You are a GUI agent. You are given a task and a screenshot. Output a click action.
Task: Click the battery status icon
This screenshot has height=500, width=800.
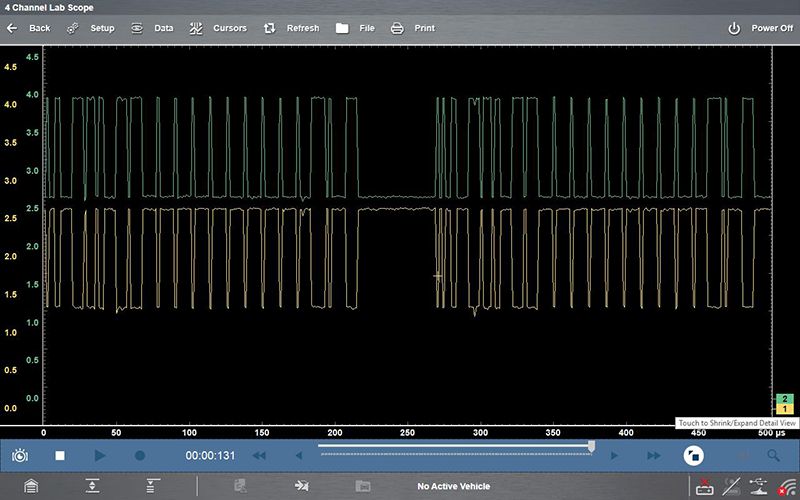705,486
